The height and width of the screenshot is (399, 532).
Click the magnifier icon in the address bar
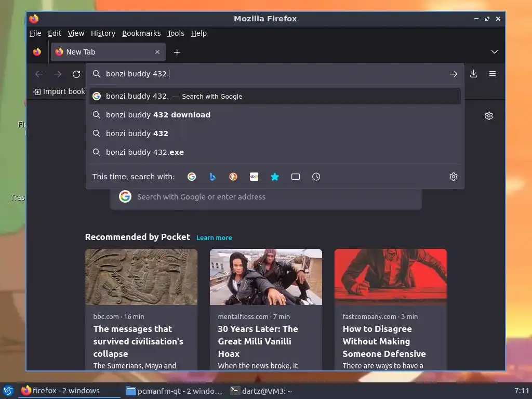pyautogui.click(x=97, y=74)
